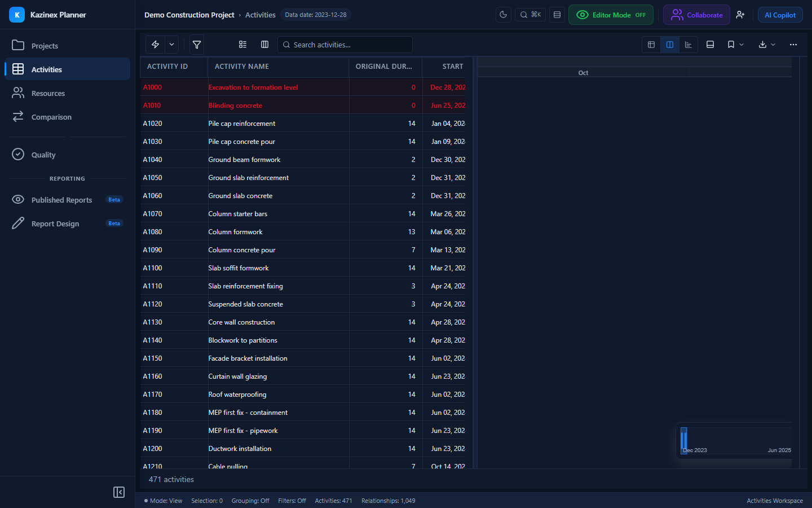
Task: Click the panel layout icon beside search
Action: [557, 15]
